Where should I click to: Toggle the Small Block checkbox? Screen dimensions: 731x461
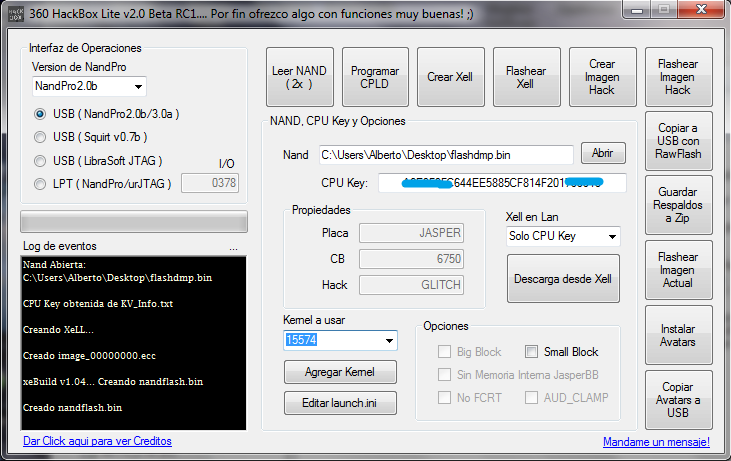point(531,351)
